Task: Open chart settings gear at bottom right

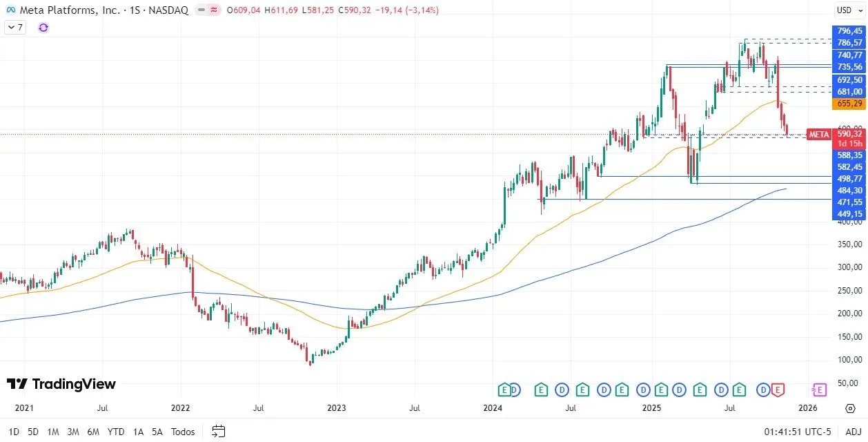Action: coord(850,408)
